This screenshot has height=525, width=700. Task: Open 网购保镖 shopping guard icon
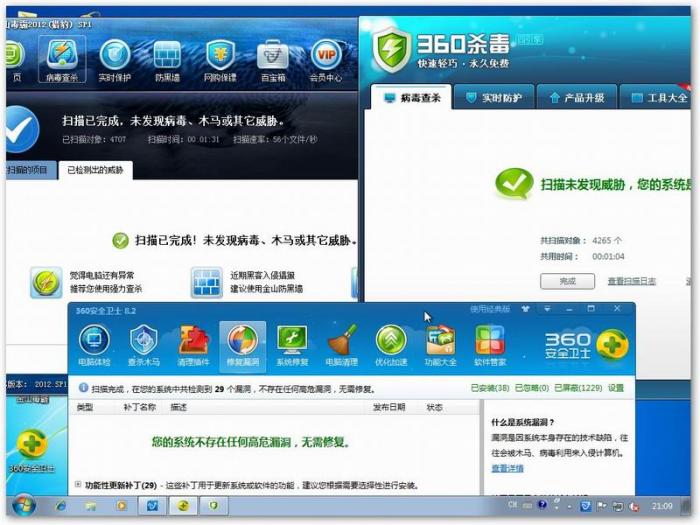[220, 61]
